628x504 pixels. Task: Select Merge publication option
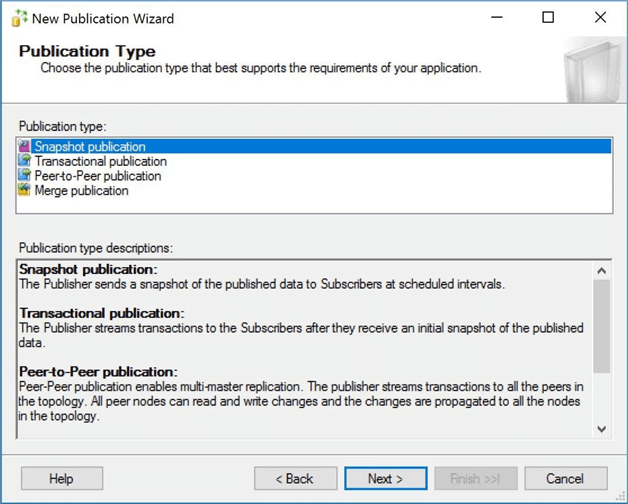tap(81, 190)
